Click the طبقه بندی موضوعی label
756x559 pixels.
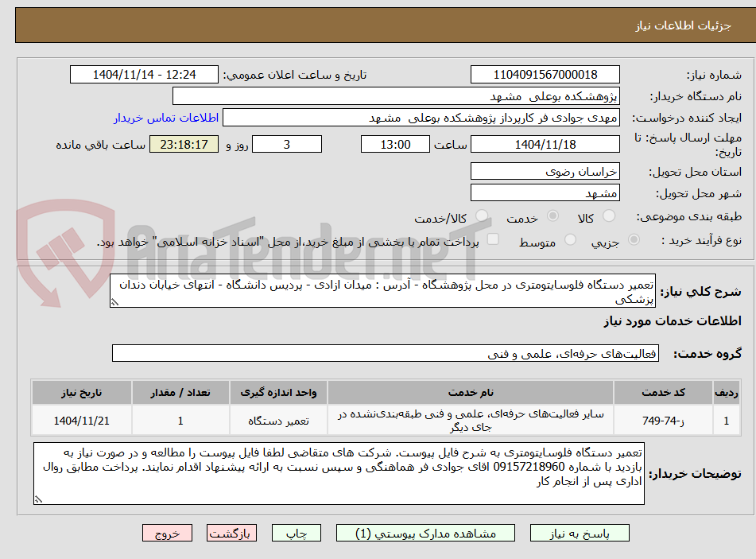pyautogui.click(x=689, y=216)
